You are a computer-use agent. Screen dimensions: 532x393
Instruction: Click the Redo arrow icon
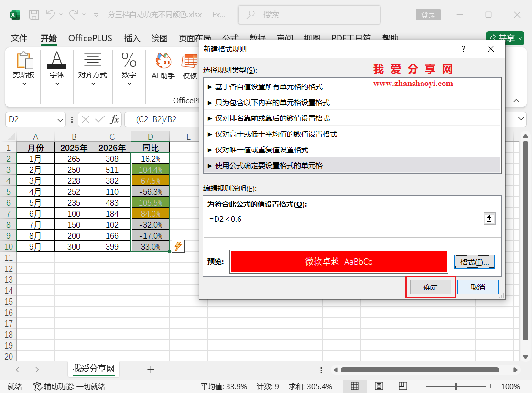point(74,15)
